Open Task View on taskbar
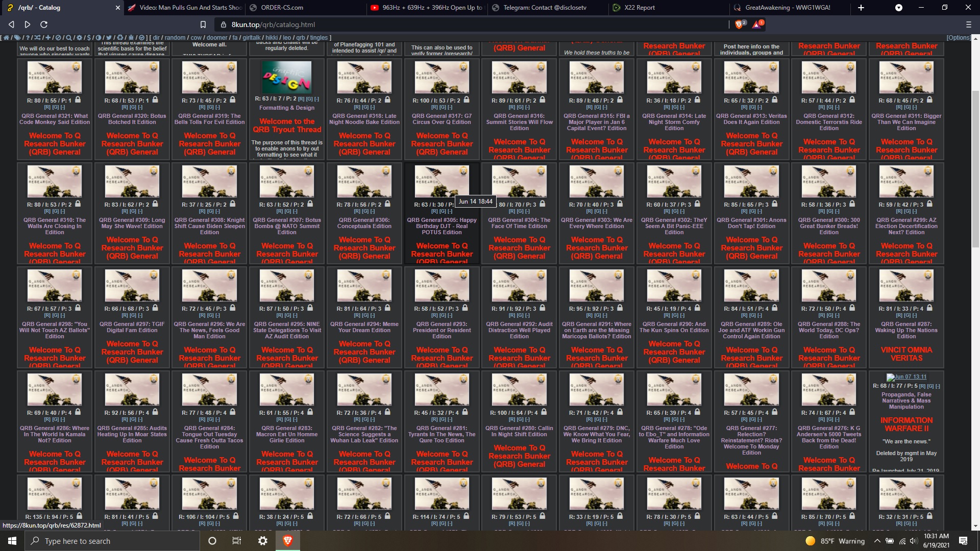This screenshot has height=551, width=980. pyautogui.click(x=237, y=541)
